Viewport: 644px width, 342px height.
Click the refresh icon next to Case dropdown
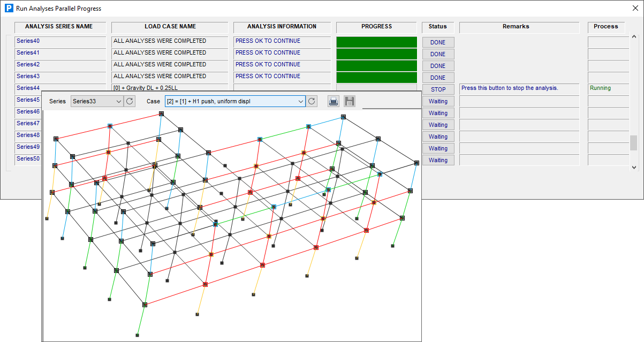point(312,101)
